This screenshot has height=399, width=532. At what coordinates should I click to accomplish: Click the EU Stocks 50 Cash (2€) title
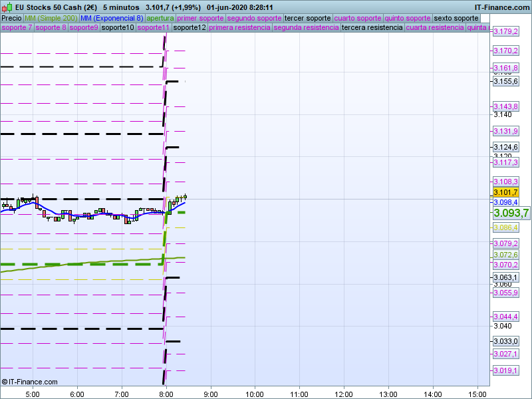[56, 7]
